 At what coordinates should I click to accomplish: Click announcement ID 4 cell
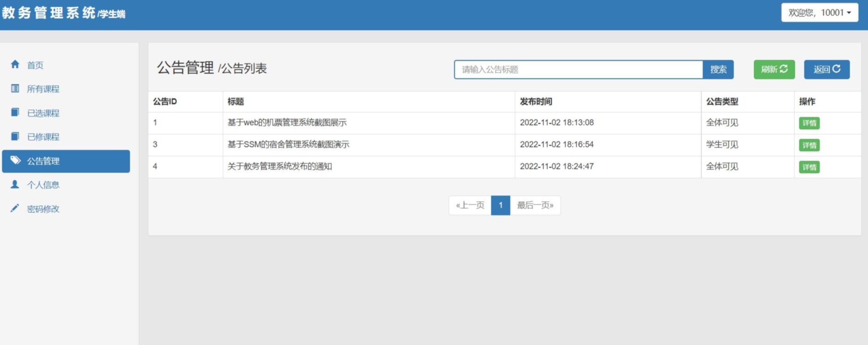click(x=186, y=167)
